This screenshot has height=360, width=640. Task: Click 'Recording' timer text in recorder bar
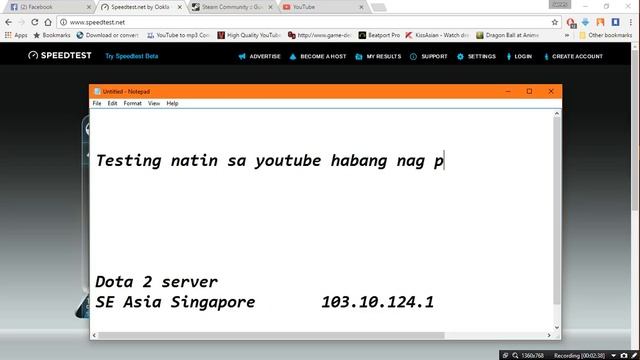579,356
